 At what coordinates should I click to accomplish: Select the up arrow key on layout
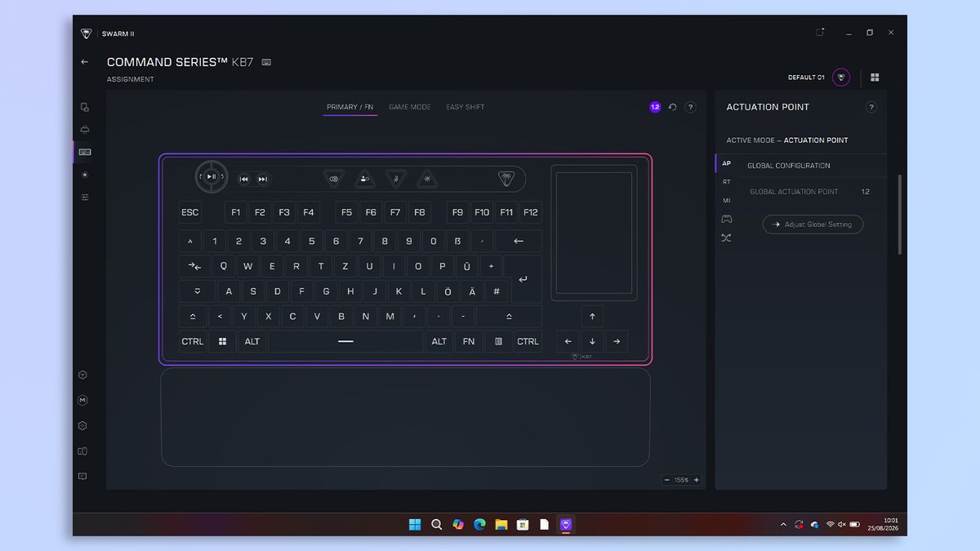592,317
